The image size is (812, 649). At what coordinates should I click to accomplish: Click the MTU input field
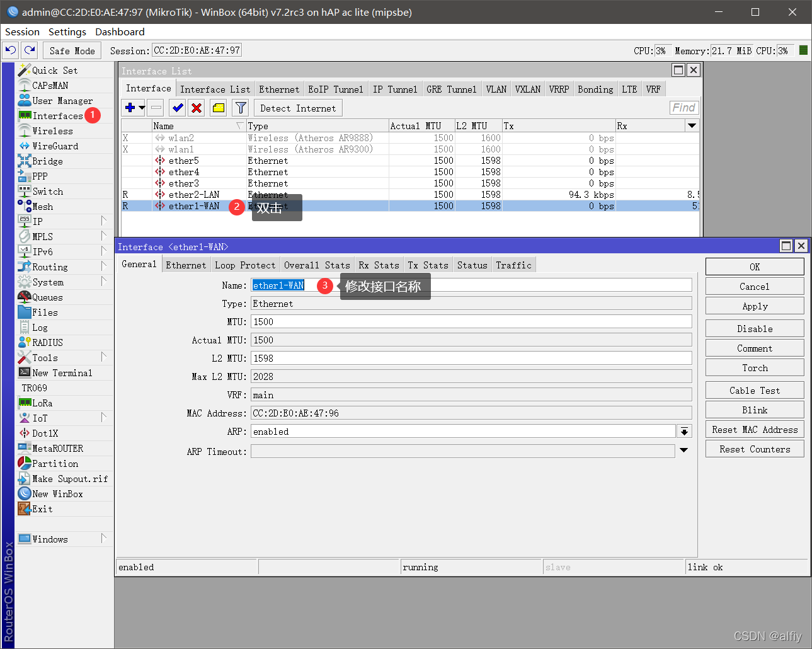tap(471, 321)
